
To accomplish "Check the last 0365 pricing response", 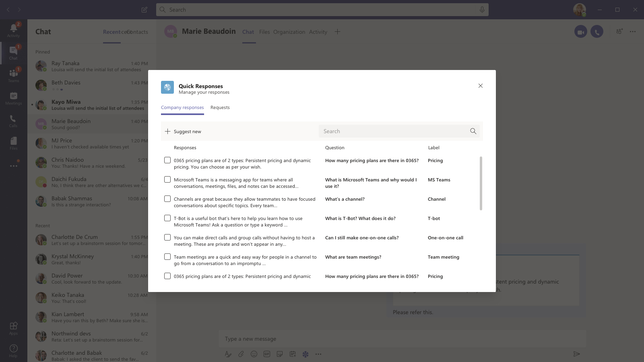I will pos(167,276).
